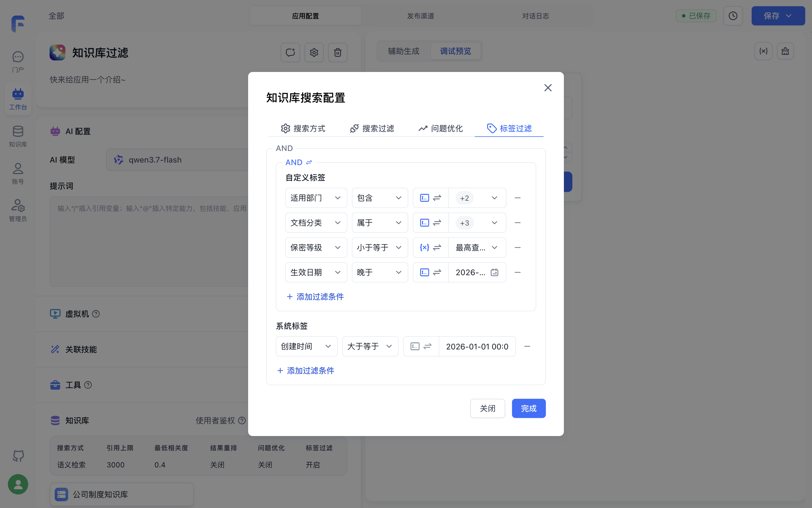The height and width of the screenshot is (508, 812).
Task: Close the 知识库搜索配置 dialog with X
Action: 548,88
